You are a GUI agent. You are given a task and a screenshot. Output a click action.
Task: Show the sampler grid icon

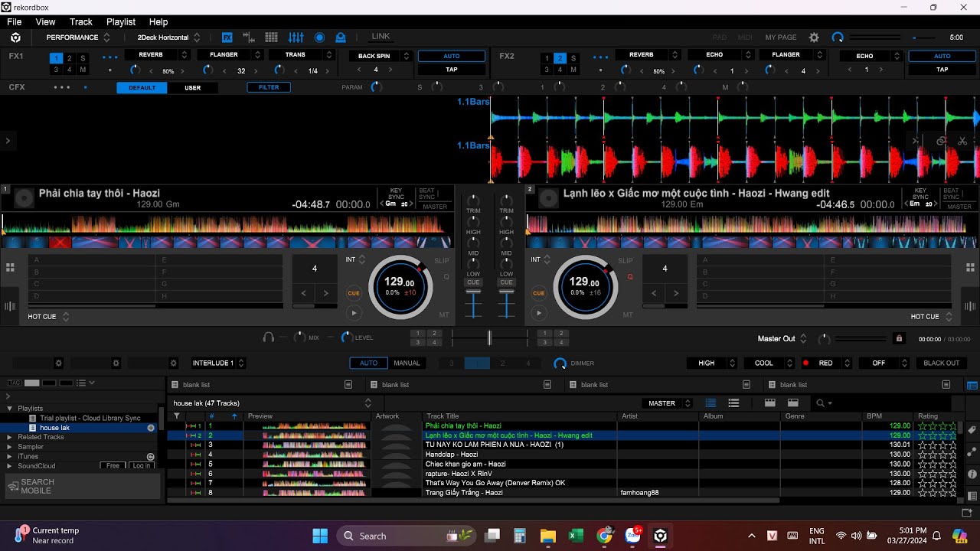coord(271,37)
